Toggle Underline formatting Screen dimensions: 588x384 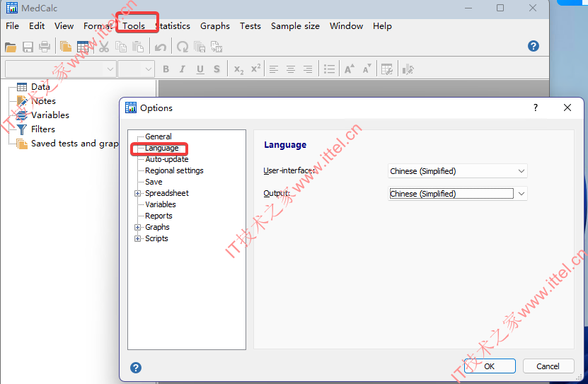click(x=200, y=69)
